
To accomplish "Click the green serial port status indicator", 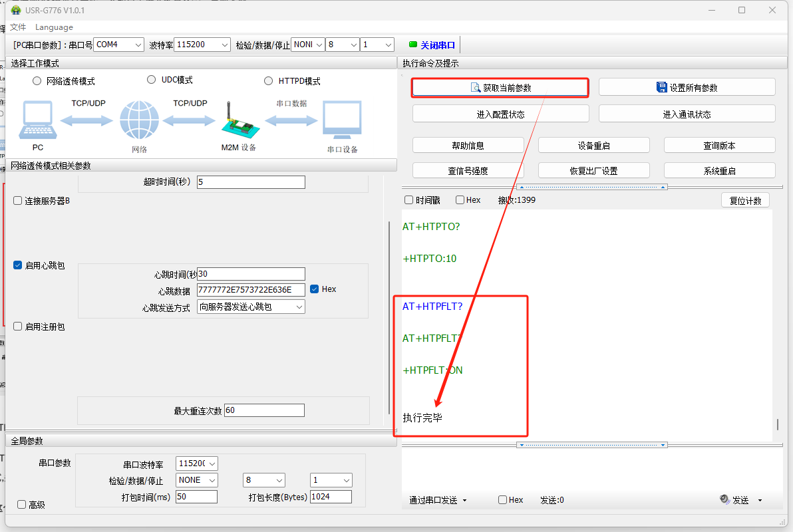I will (412, 45).
